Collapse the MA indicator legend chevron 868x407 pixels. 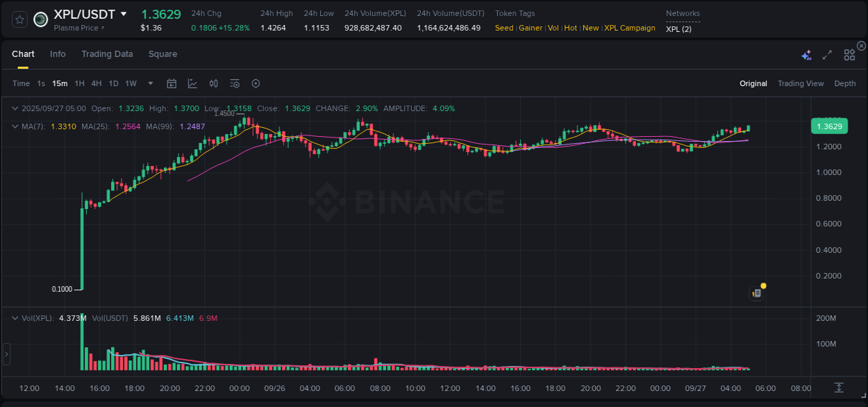pyautogui.click(x=15, y=126)
